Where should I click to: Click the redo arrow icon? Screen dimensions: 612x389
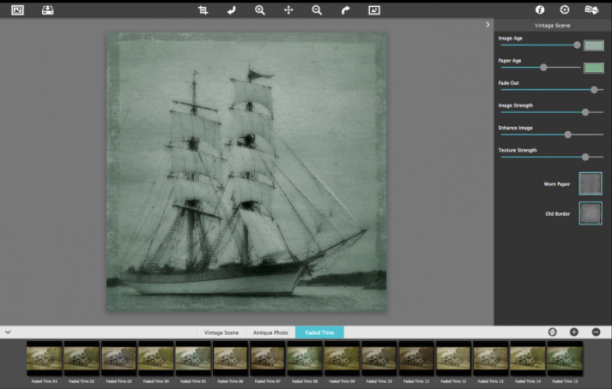pyautogui.click(x=345, y=10)
